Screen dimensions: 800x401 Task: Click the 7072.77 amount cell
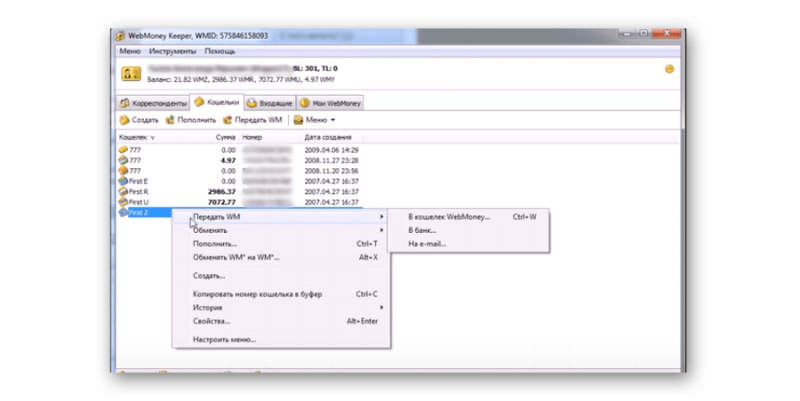222,202
